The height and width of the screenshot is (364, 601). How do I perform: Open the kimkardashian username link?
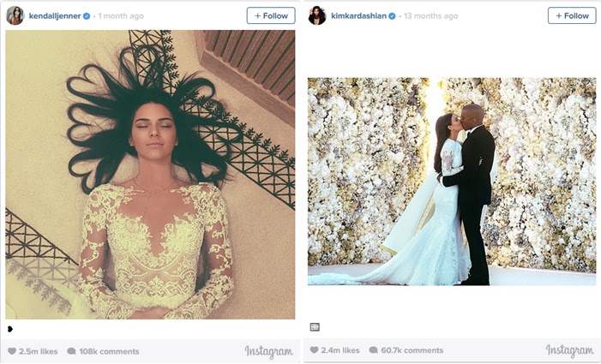tap(358, 16)
